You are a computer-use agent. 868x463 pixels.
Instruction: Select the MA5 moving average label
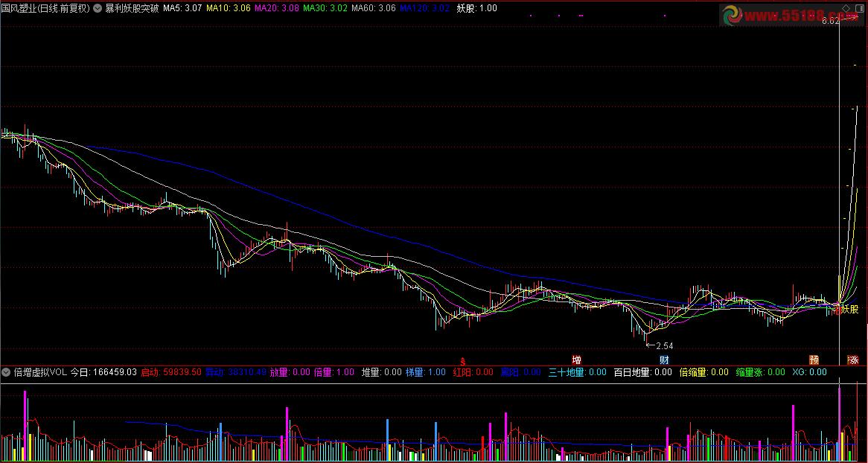point(181,8)
